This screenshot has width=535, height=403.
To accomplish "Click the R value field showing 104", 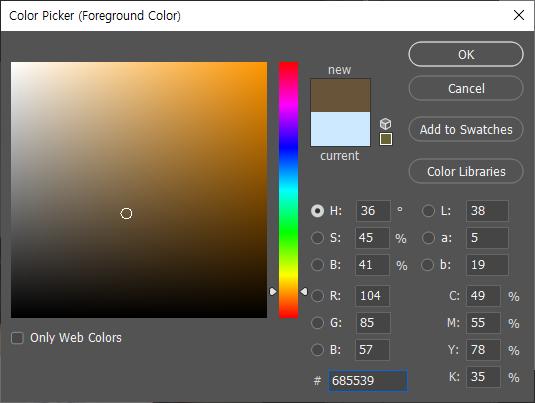I will click(x=373, y=296).
